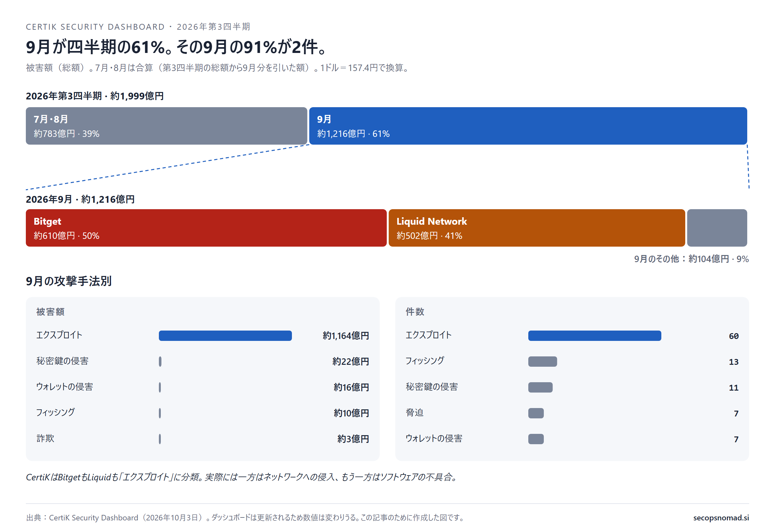This screenshot has width=775, height=532.
Task: Click the エクスプロイト blue bar in 件数 panel
Action: tap(594, 335)
